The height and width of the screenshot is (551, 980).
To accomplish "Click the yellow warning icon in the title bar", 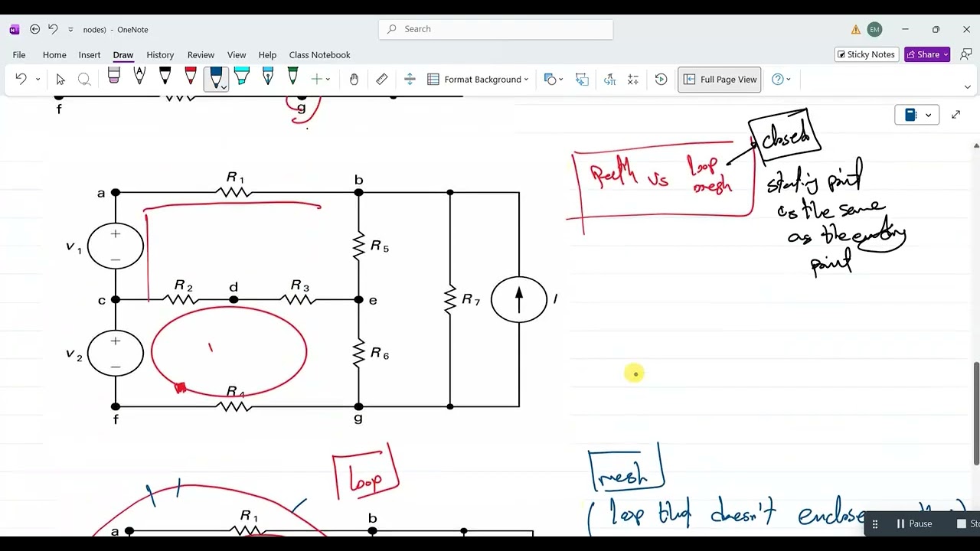I will [x=856, y=30].
